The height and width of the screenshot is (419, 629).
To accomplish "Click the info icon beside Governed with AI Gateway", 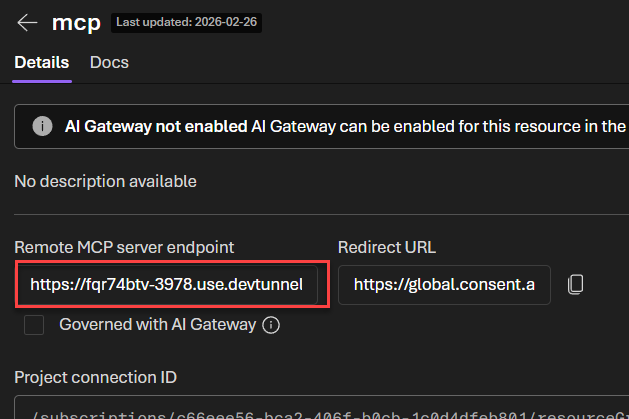I will [270, 324].
